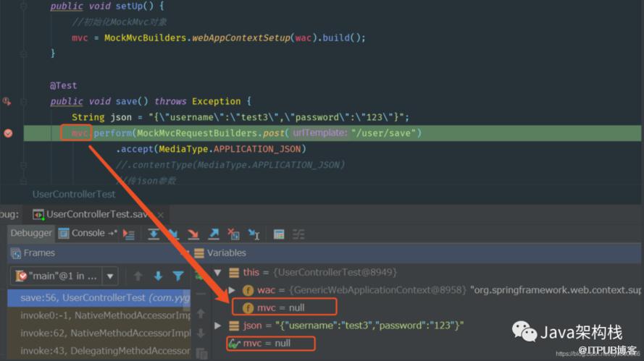
Task: Click the next frame down arrow
Action: click(x=158, y=276)
